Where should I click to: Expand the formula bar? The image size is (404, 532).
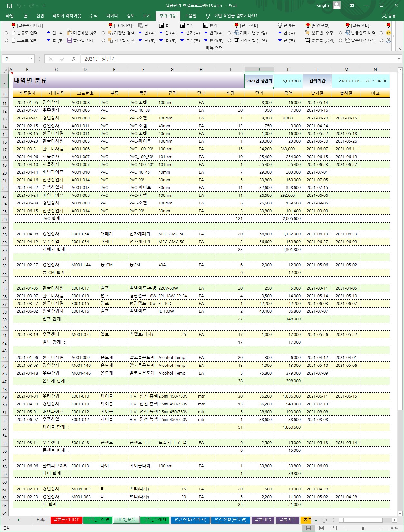(399, 59)
